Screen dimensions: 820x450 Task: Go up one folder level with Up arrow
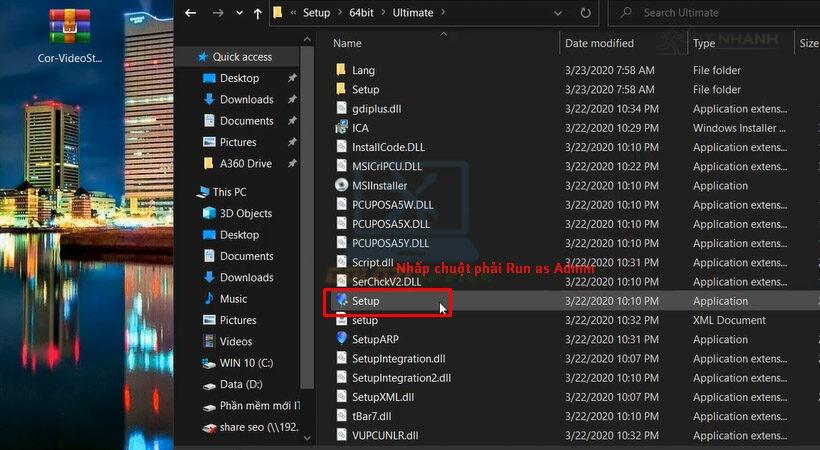click(258, 13)
